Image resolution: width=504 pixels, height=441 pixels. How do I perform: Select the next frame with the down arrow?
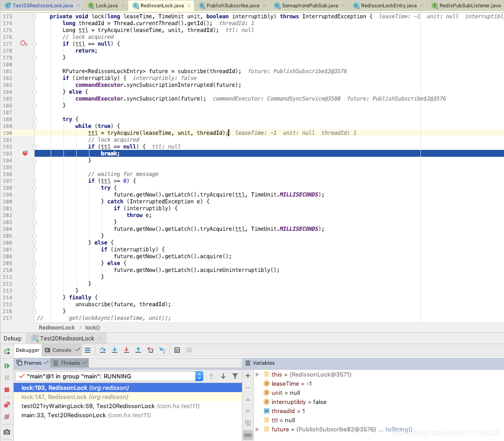coord(223,376)
